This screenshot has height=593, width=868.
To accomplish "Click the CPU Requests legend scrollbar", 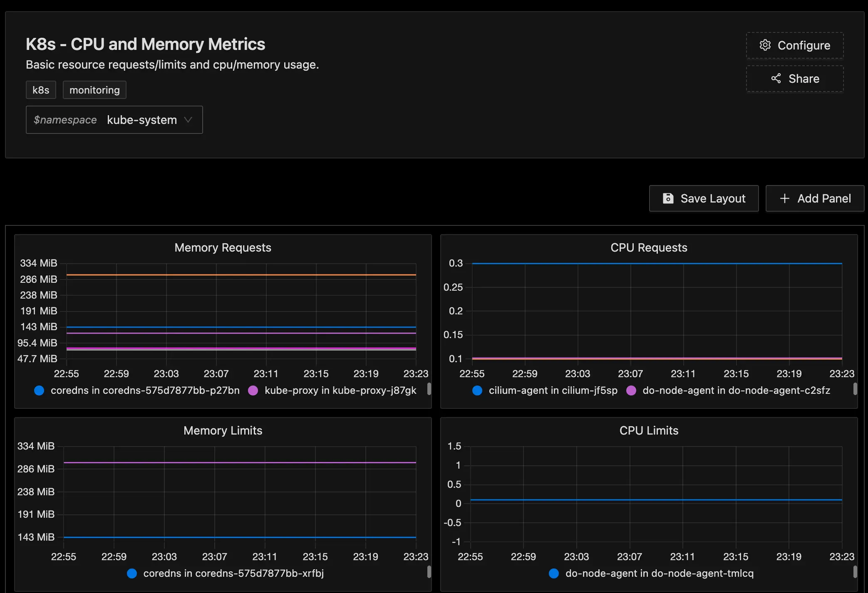I will pos(855,389).
